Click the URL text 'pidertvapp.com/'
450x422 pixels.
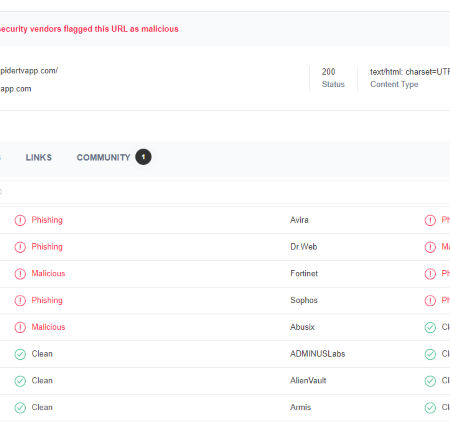[29, 71]
